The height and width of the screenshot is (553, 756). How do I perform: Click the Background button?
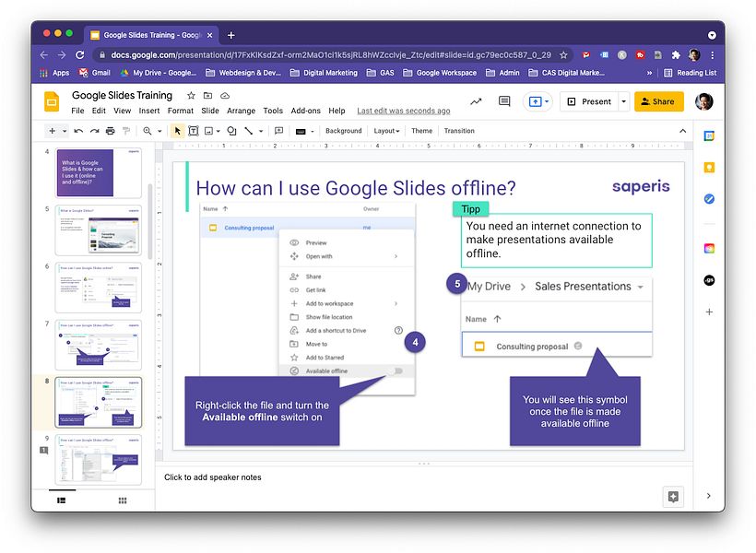(343, 131)
